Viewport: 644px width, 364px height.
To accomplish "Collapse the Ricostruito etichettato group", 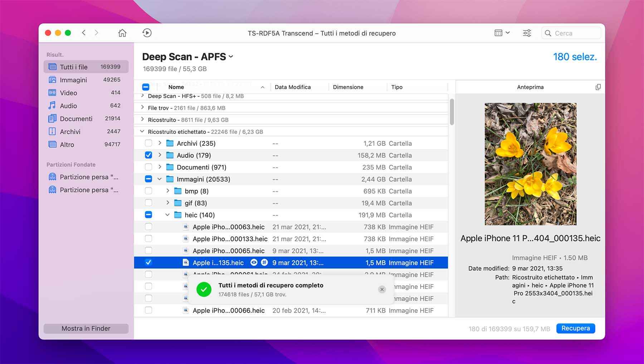I will 142,132.
